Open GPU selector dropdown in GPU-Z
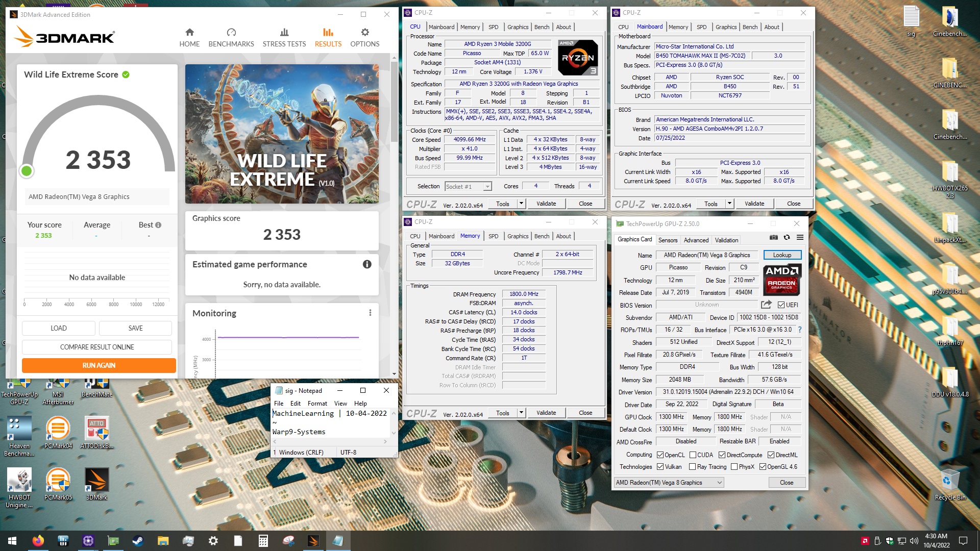 (x=669, y=483)
